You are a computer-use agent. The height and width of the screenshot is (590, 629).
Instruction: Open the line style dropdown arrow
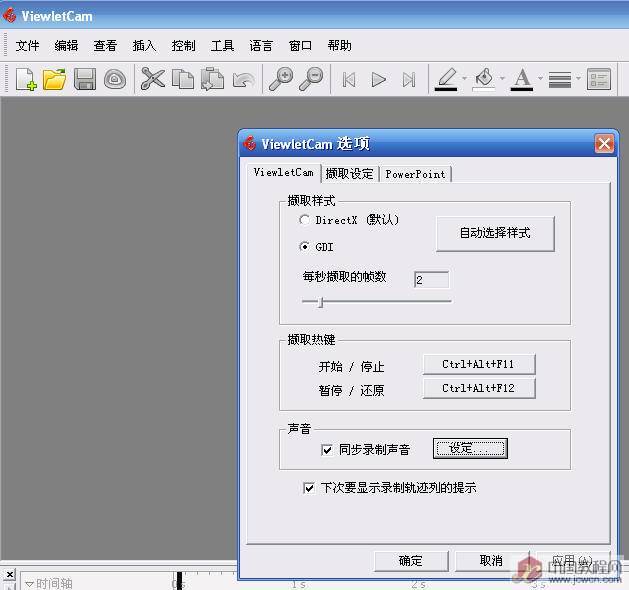click(x=578, y=78)
